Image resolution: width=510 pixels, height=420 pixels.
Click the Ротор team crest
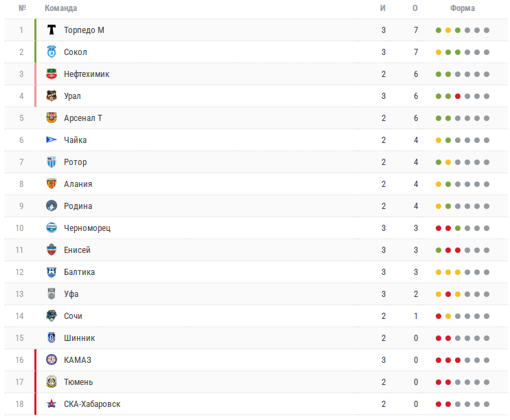click(x=52, y=162)
